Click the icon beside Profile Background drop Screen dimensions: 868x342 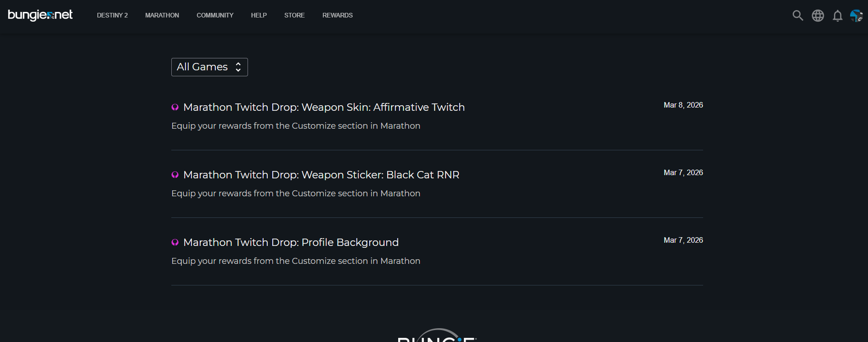pos(175,243)
